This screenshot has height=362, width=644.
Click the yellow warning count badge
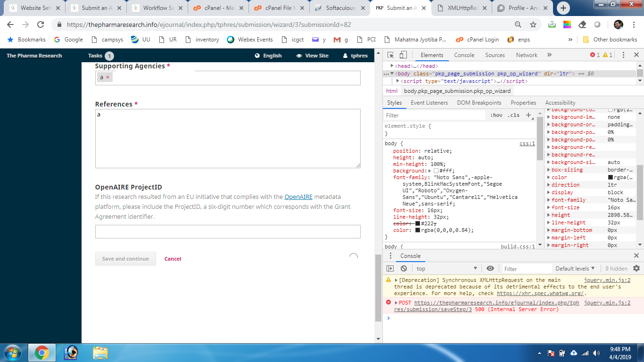point(607,55)
